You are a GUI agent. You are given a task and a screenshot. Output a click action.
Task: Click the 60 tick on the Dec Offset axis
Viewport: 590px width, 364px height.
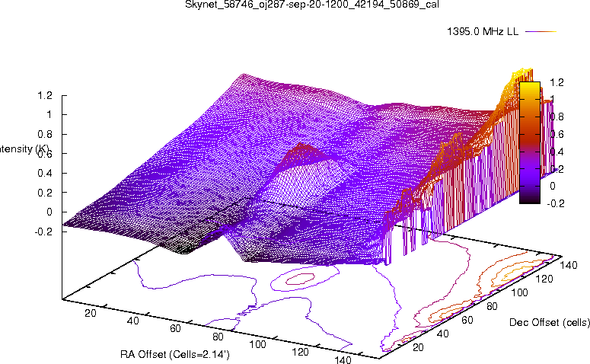pos(467,320)
